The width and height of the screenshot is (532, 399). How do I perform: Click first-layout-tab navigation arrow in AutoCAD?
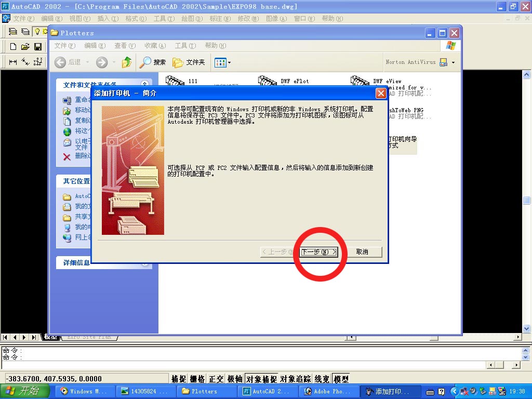click(5, 337)
